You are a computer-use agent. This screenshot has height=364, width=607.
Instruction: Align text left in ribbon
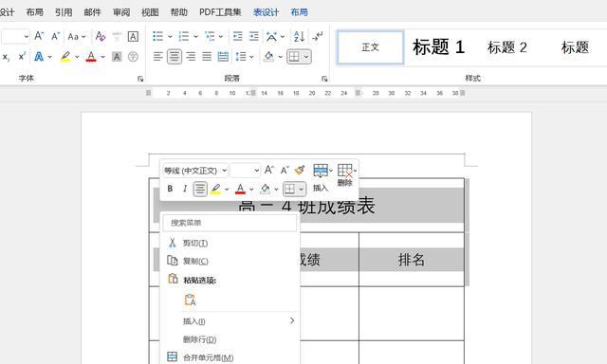tap(158, 57)
